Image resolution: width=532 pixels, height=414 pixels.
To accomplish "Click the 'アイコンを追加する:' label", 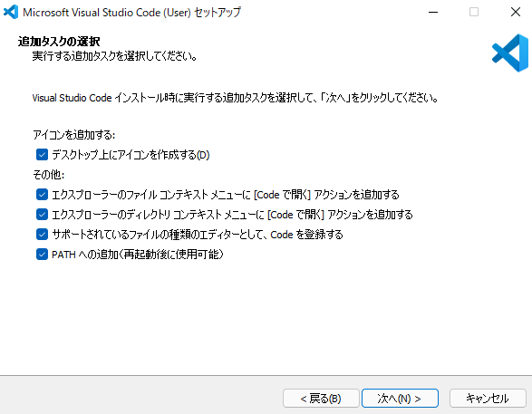I will [x=74, y=135].
